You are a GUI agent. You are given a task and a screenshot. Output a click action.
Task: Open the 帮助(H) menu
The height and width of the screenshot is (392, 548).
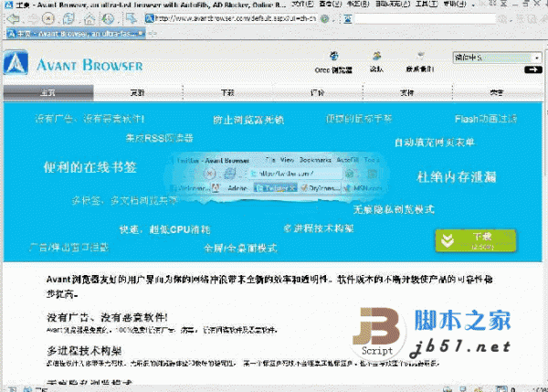[x=455, y=5]
